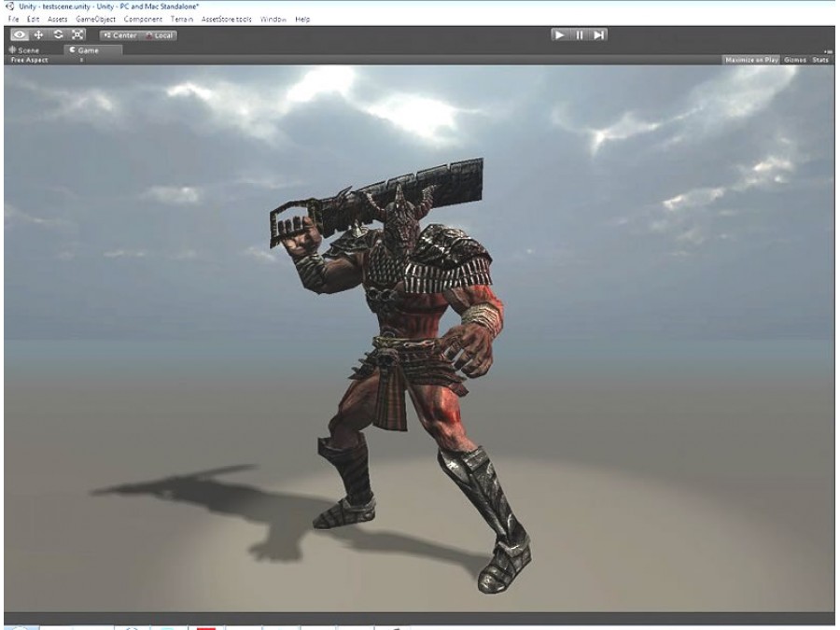The height and width of the screenshot is (630, 840).
Task: Select the View (eye) hand tool
Action: coord(20,35)
